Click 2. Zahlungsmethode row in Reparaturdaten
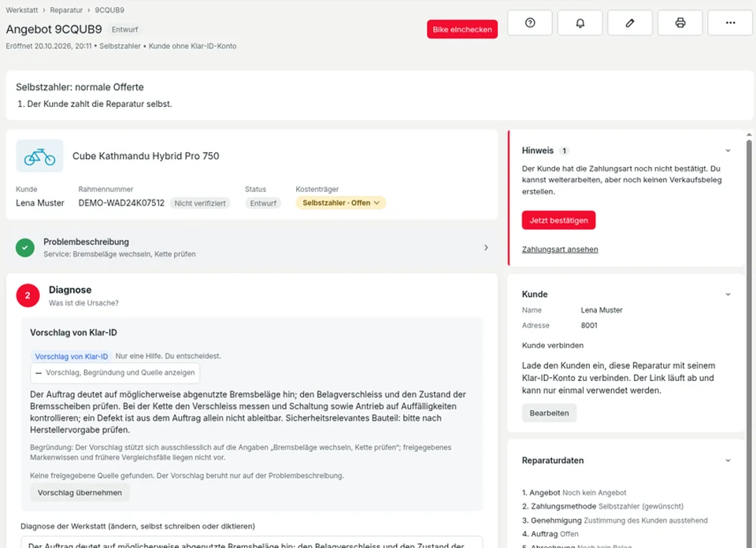 pos(602,506)
